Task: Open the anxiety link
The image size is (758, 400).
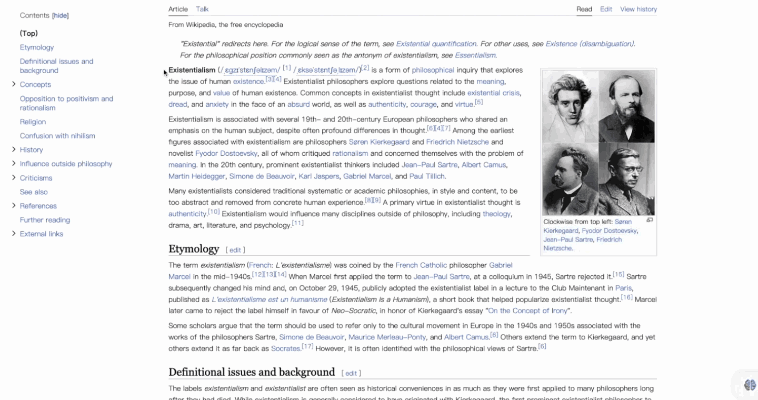Action: [x=217, y=104]
